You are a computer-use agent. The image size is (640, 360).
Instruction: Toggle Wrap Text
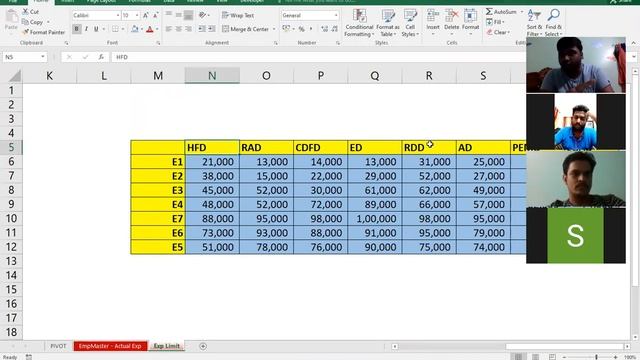point(238,15)
